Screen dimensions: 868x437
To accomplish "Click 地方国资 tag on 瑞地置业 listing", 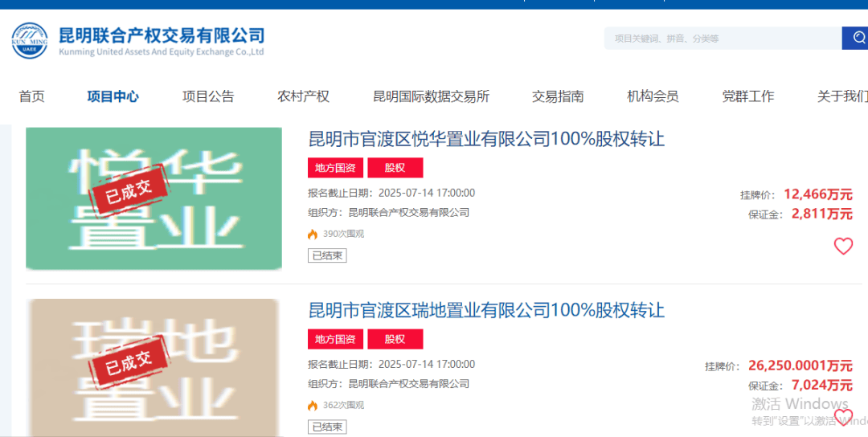I will coord(335,339).
